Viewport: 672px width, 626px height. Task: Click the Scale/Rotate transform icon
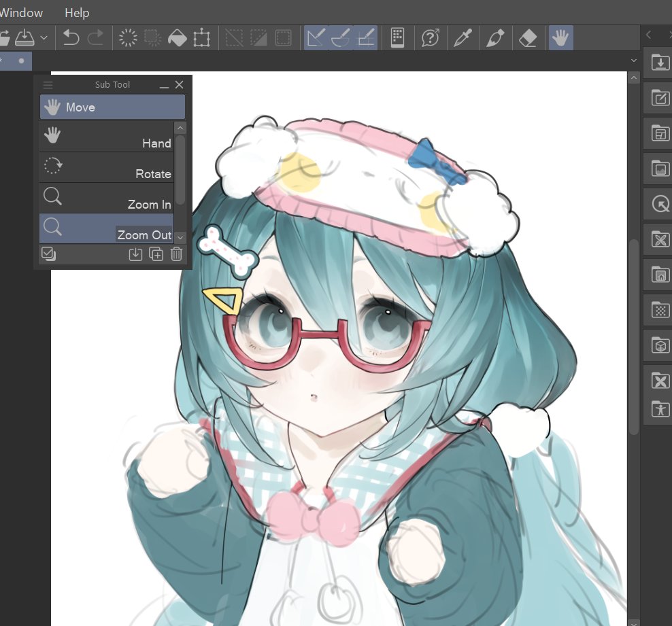[201, 37]
